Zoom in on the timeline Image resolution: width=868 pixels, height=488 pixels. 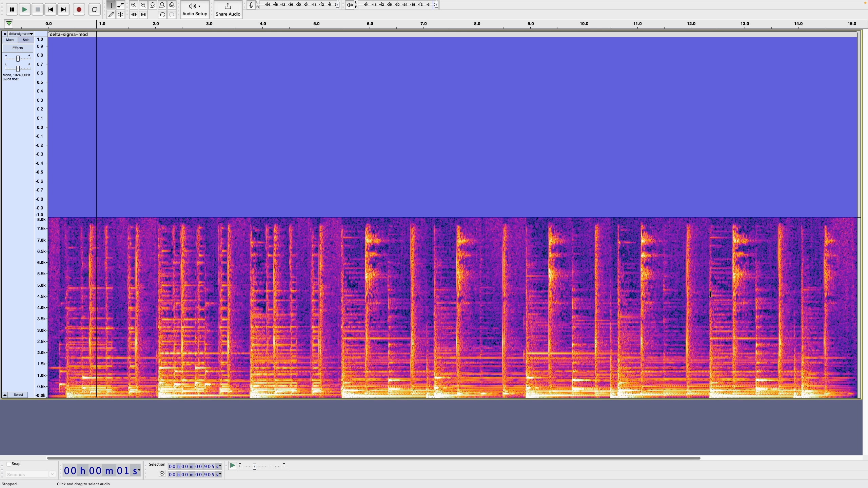pyautogui.click(x=134, y=5)
